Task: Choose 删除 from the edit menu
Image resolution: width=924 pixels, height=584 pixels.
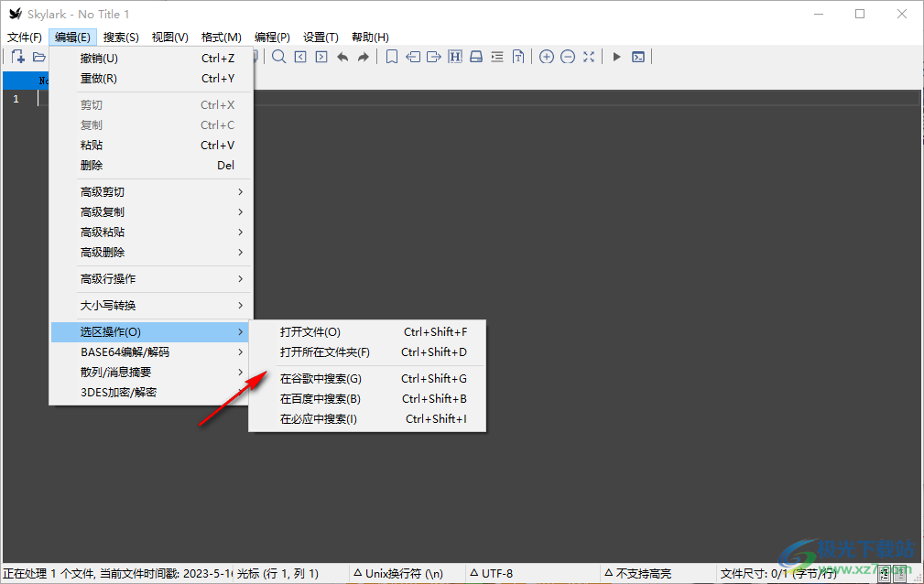Action: [x=151, y=165]
